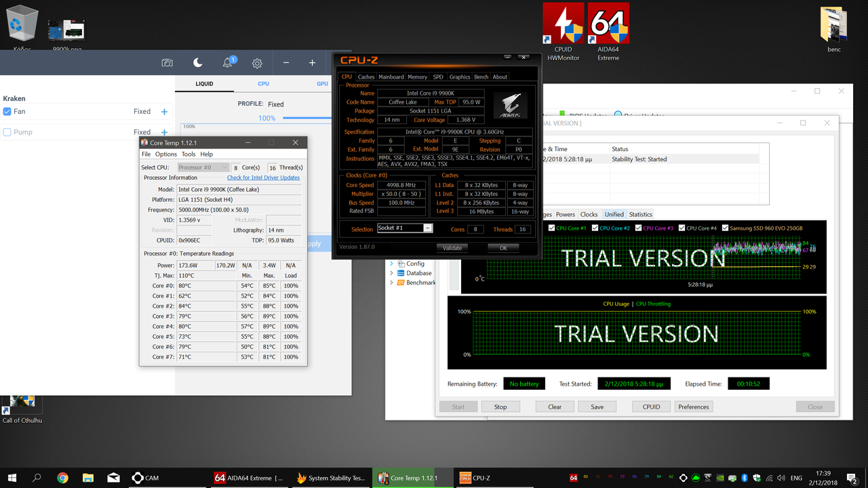Open Core Temp Options menu

[166, 155]
